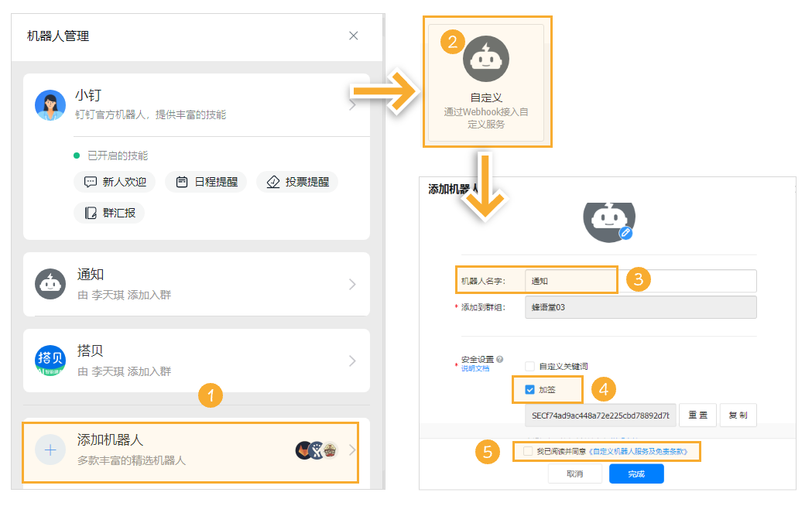The image size is (812, 506).
Task: Open the 通知 robot details chevron
Action: 352,284
